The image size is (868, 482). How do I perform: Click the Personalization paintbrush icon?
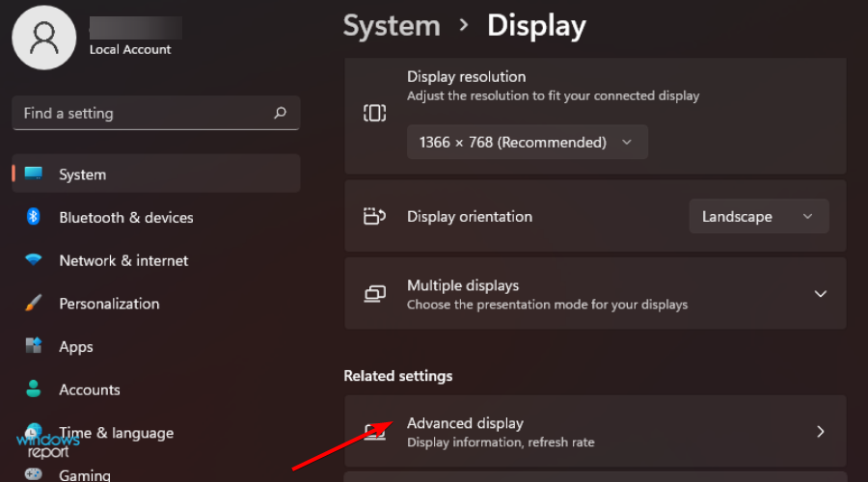34,303
